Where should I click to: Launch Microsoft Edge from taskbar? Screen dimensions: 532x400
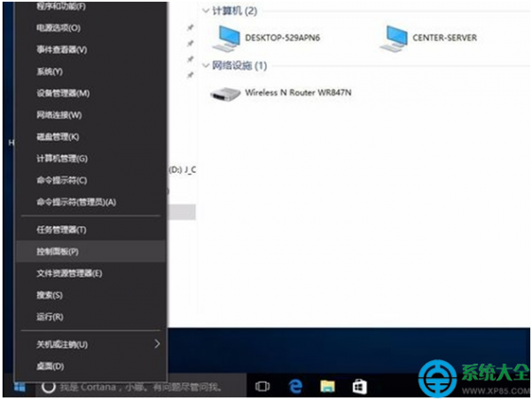tap(295, 387)
